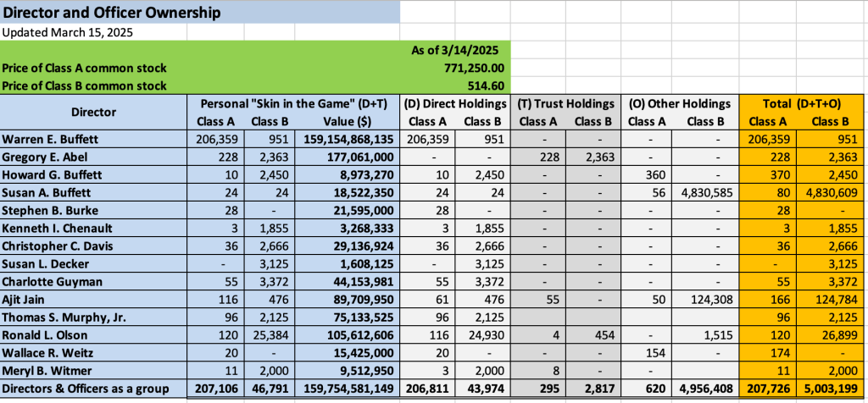The image size is (868, 403).
Task: Click the 159,154,868,135 value cell
Action: click(x=347, y=140)
